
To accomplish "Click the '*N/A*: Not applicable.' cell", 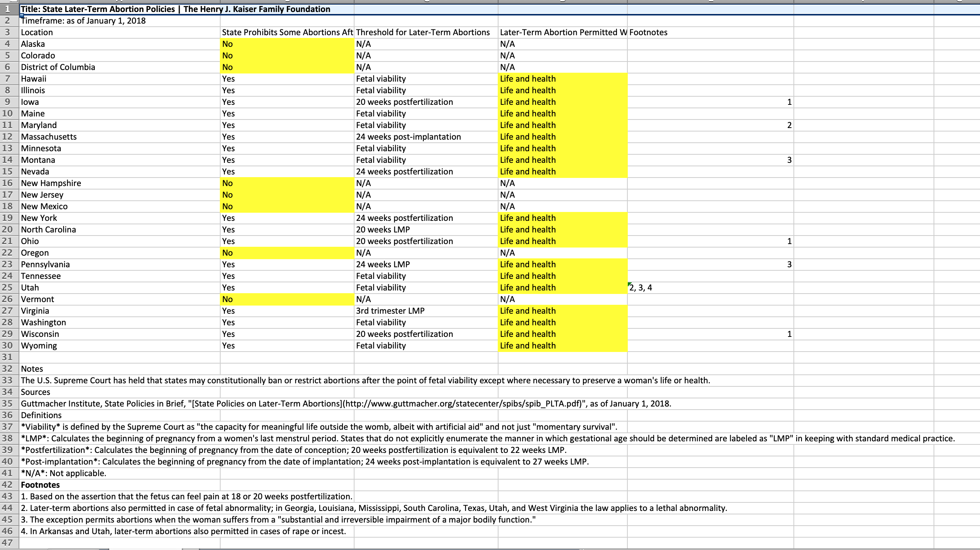I will pos(119,473).
